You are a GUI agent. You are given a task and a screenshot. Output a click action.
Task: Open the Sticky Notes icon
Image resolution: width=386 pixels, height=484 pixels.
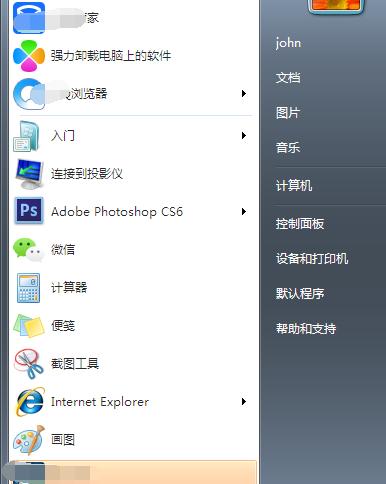point(29,326)
